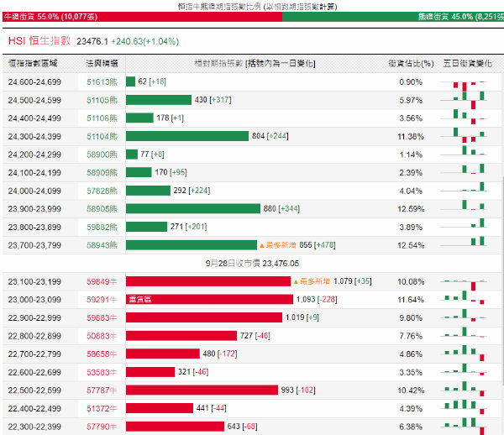Open warrant 51372牛 link
The height and width of the screenshot is (435, 504).
click(102, 409)
